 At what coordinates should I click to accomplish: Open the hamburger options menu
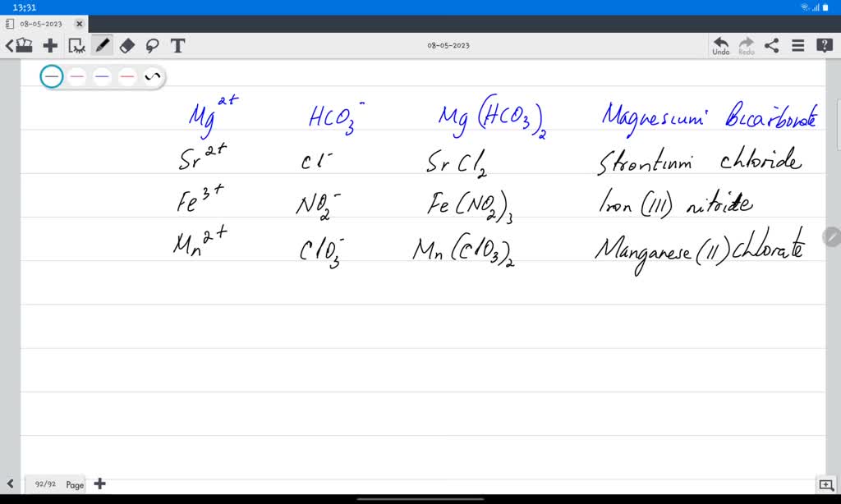click(797, 45)
